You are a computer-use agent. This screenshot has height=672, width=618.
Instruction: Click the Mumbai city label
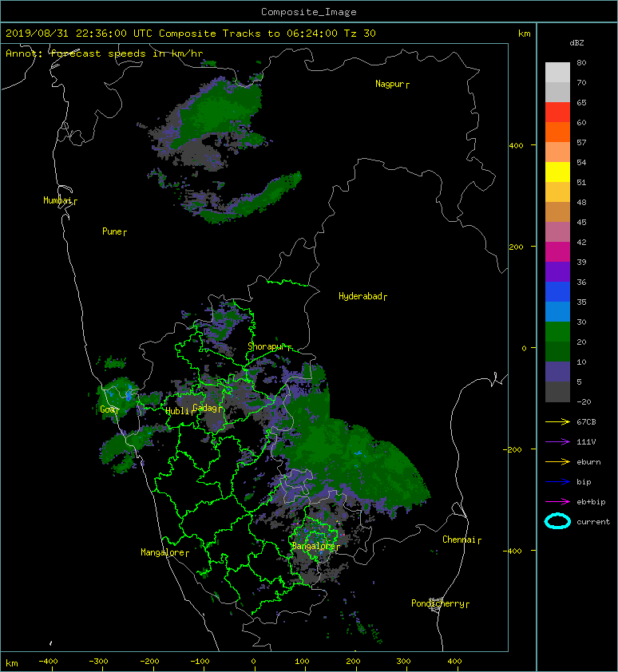pos(57,200)
